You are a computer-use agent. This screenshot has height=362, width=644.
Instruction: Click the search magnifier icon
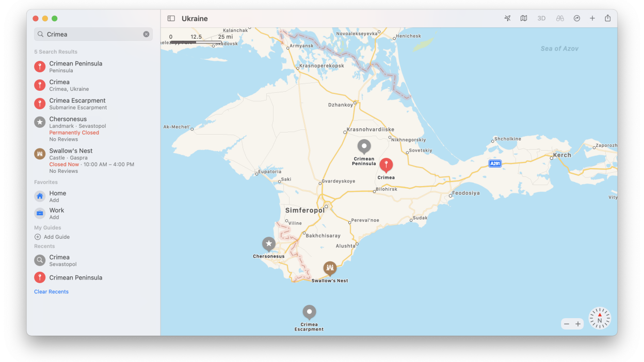pyautogui.click(x=40, y=34)
